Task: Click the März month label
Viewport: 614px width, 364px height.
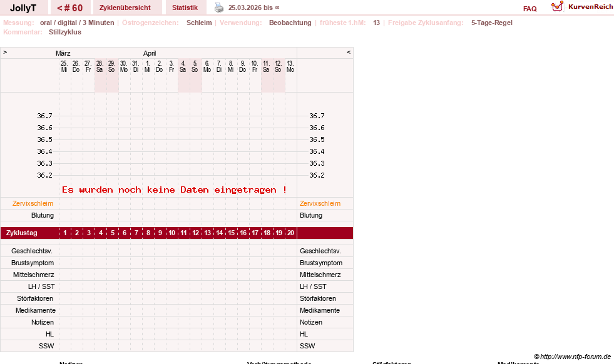Action: (63, 53)
